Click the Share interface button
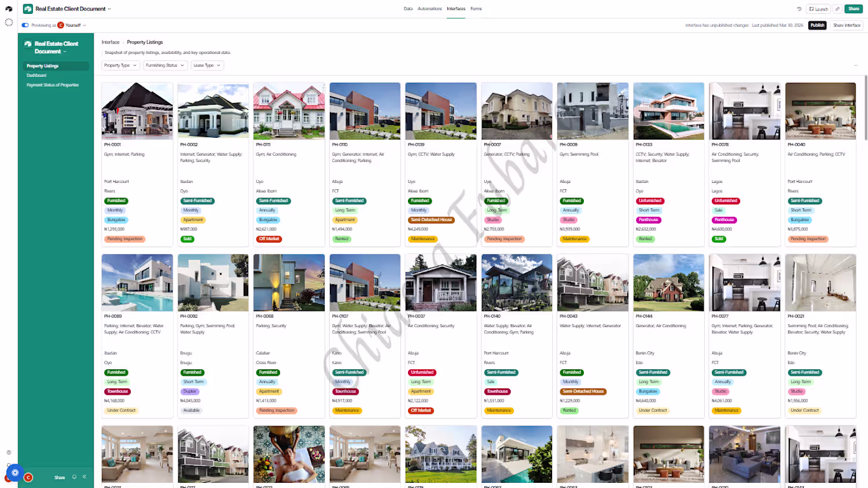 pos(847,25)
